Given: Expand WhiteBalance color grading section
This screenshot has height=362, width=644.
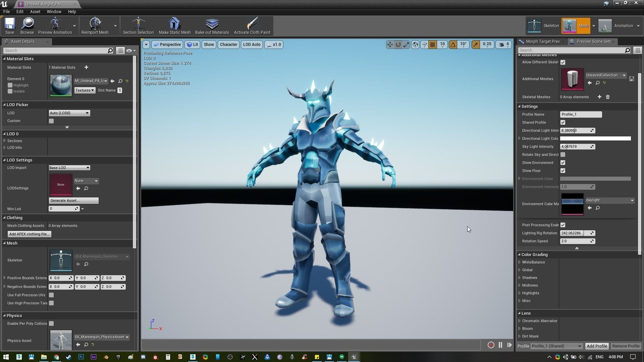Looking at the screenshot, I should tap(520, 262).
